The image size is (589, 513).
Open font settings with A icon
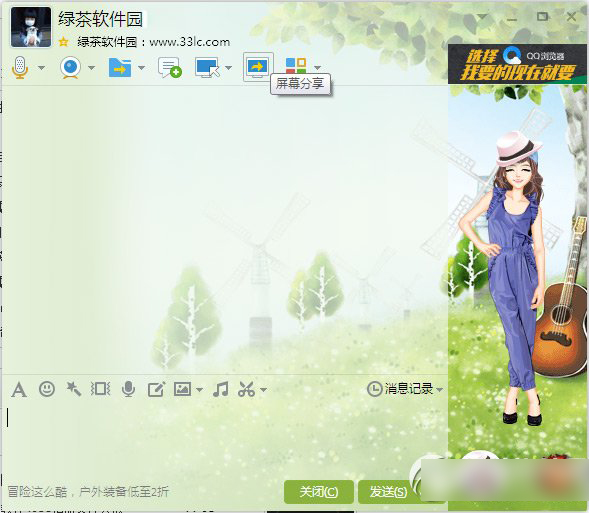pos(19,389)
